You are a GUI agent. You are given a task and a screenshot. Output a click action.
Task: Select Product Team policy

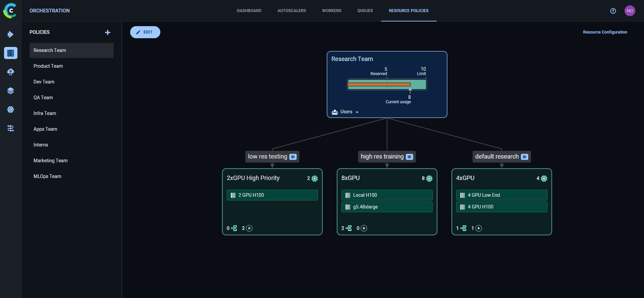coord(48,66)
